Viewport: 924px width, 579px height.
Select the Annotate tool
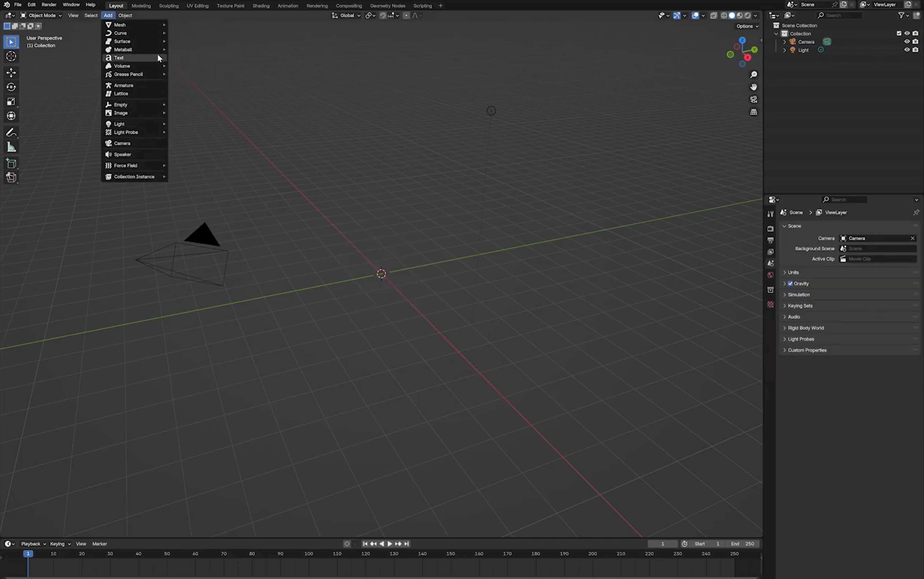click(x=11, y=133)
